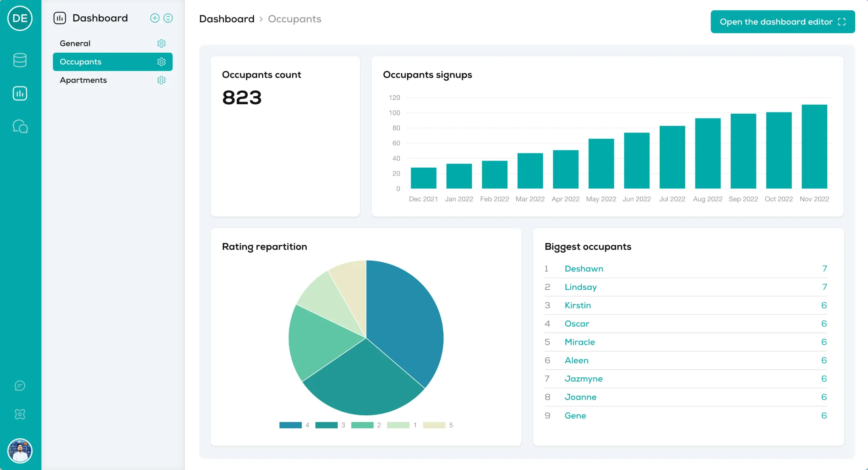Click the Nov 2022 signups bar

[x=814, y=147]
